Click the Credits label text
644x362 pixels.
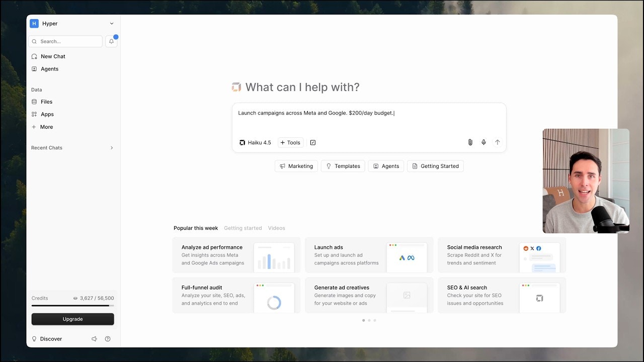(x=40, y=298)
